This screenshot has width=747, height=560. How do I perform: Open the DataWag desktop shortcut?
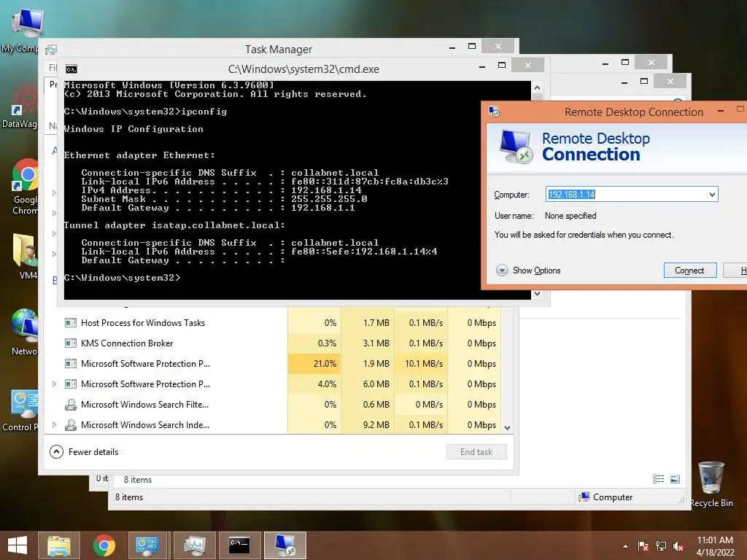pos(20,107)
